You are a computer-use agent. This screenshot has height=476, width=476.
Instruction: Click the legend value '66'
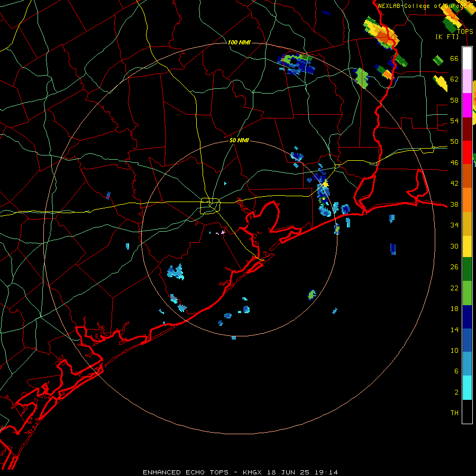point(454,58)
